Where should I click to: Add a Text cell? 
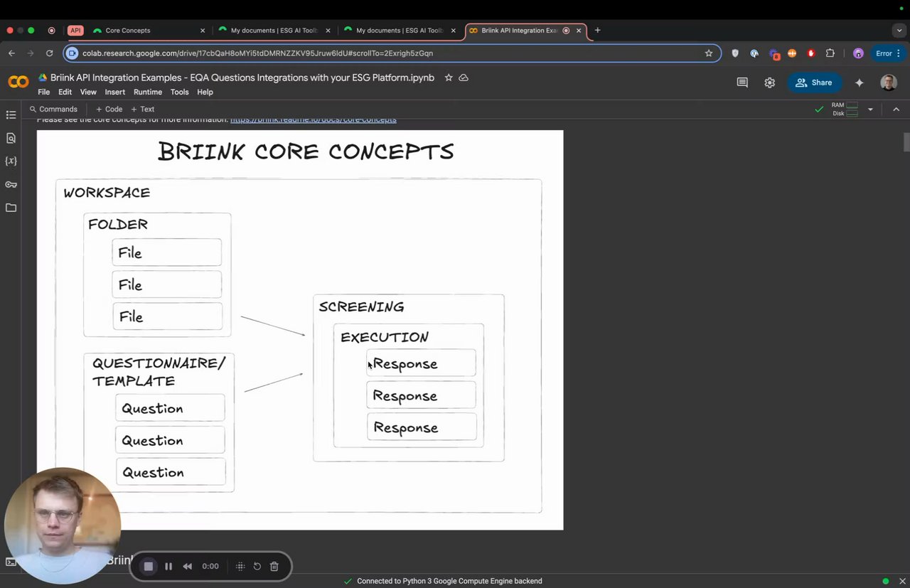coord(142,109)
